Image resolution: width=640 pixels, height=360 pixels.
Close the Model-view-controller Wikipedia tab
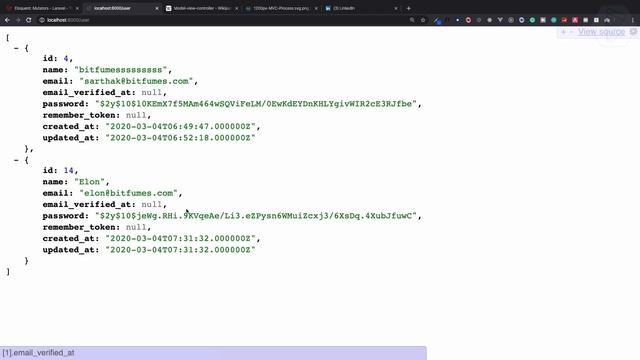coord(236,8)
